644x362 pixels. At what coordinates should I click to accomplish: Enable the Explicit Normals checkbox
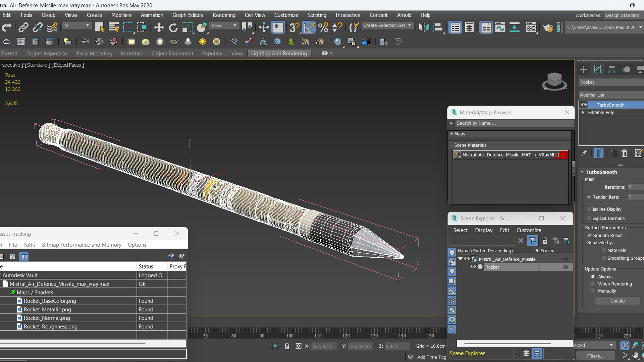589,219
